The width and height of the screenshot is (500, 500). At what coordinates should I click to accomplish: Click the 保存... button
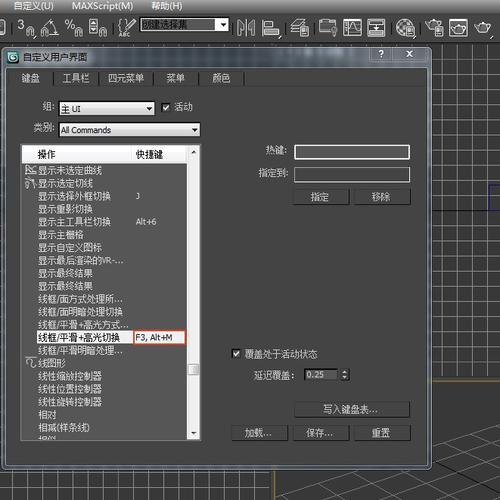320,433
